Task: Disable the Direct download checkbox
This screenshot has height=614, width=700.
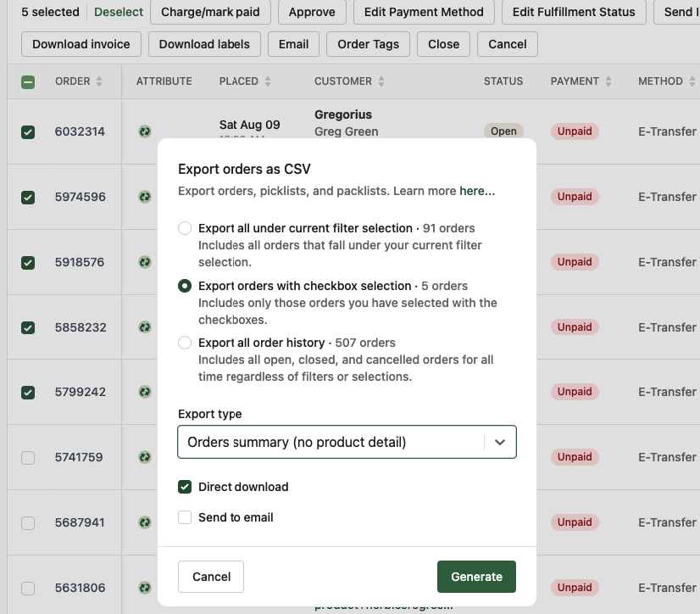Action: point(185,487)
